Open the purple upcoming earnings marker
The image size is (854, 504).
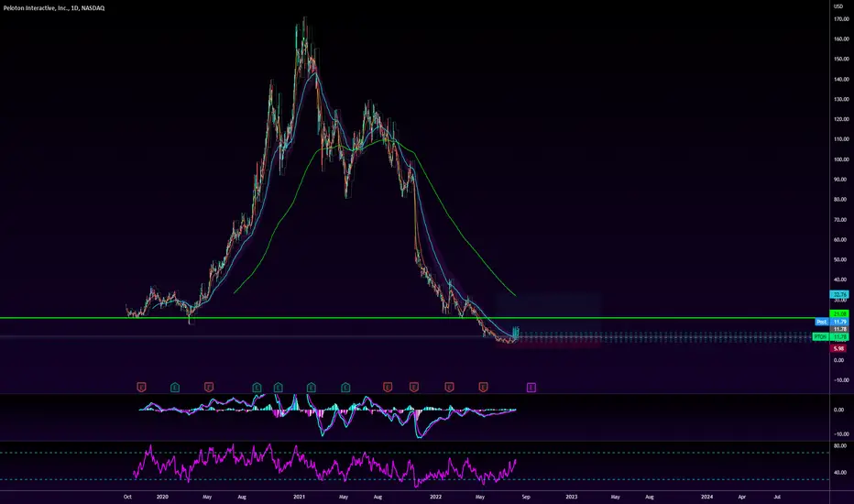(x=531, y=388)
